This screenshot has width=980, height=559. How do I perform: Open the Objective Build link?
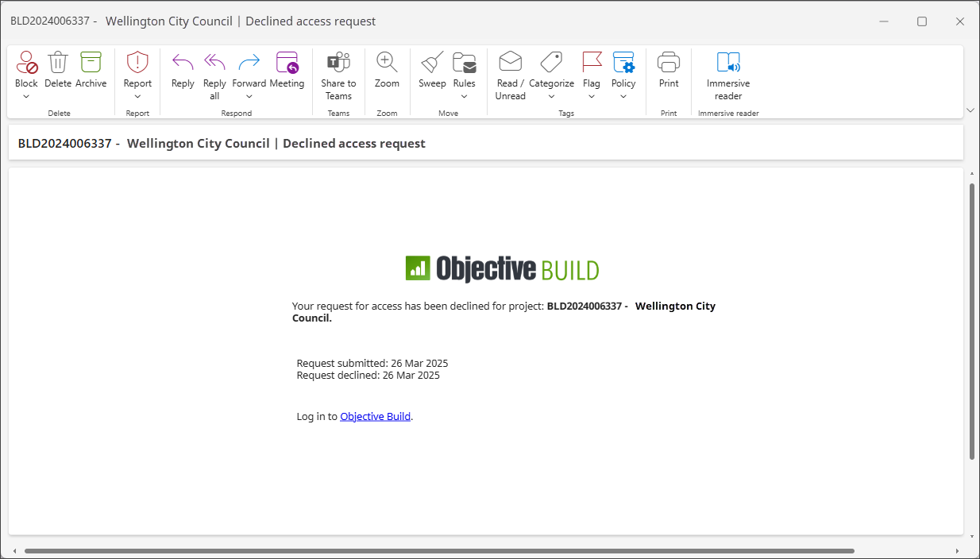coord(375,416)
